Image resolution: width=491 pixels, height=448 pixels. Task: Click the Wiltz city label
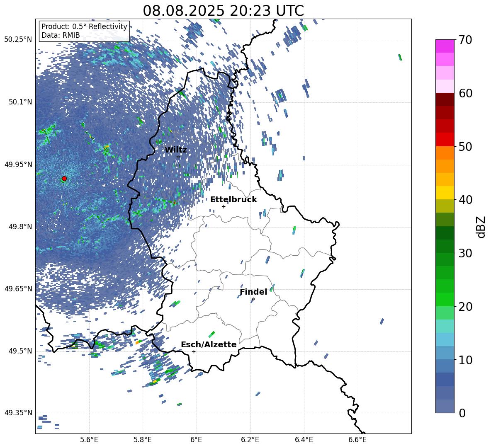(x=176, y=150)
